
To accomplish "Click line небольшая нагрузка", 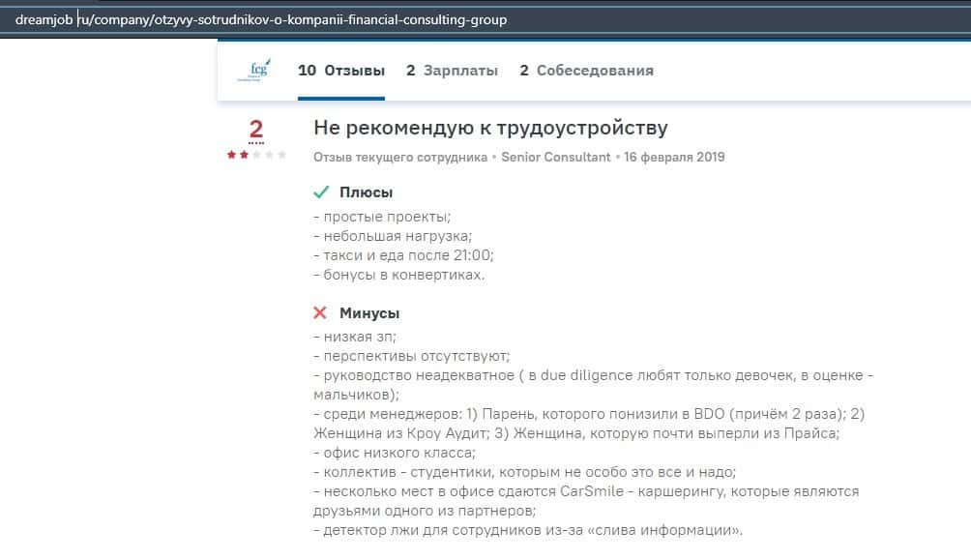I will pos(393,236).
